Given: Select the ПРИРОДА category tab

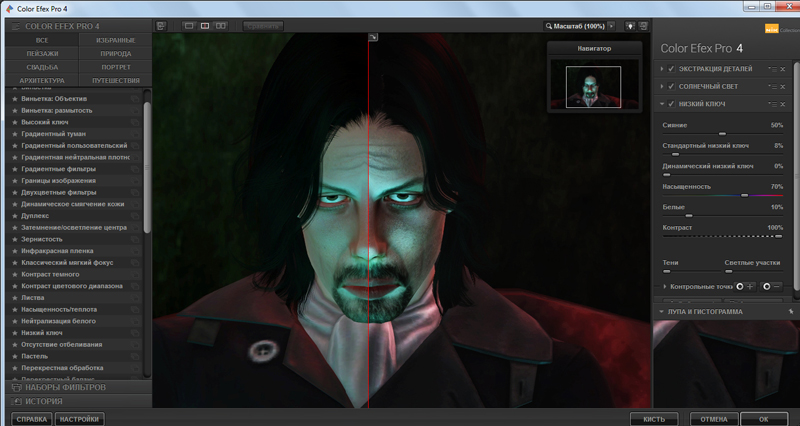Looking at the screenshot, I should coord(116,54).
